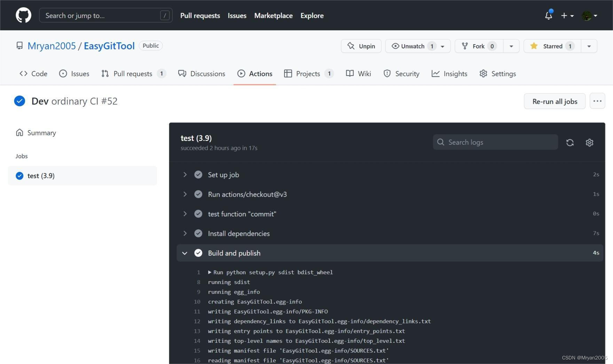613x364 pixels.
Task: Click the Re-run all jobs button
Action: (555, 101)
